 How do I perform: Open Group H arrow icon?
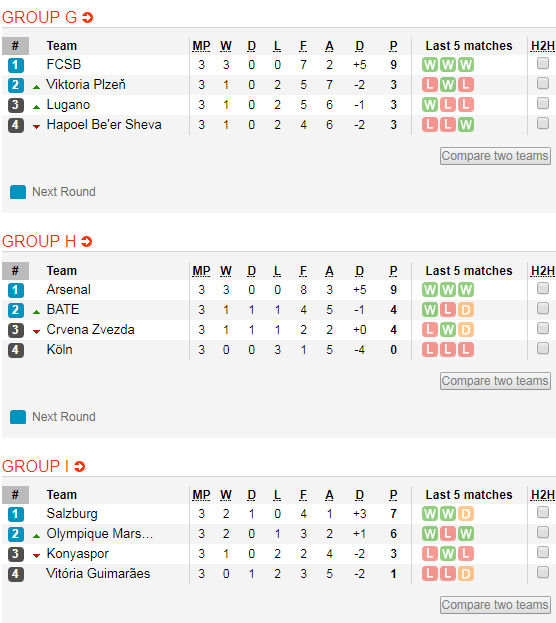tap(87, 242)
